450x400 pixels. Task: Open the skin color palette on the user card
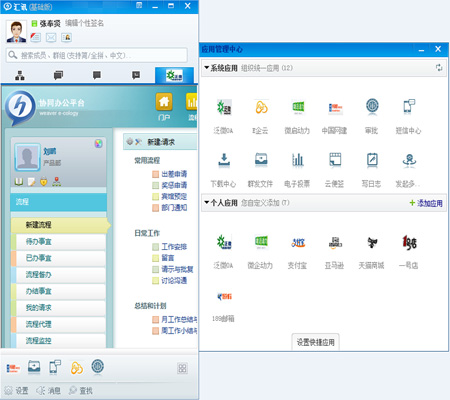coord(98,144)
